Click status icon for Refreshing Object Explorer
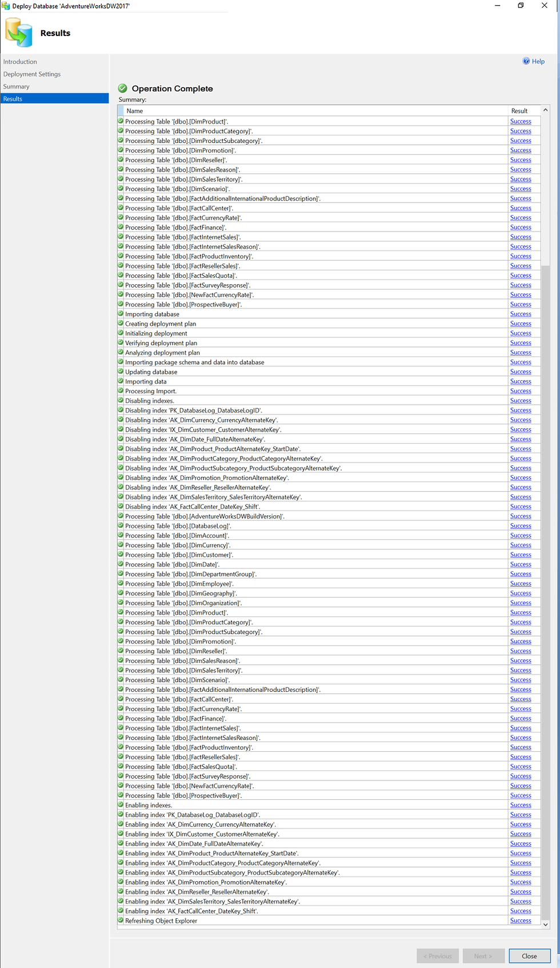The width and height of the screenshot is (560, 968). point(121,920)
